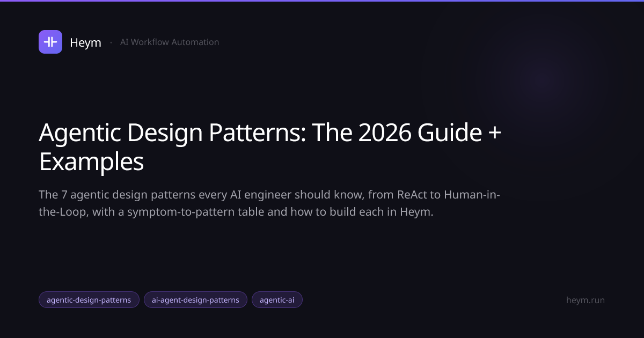Click the word Heym ending the description
This screenshot has width=644, height=338.
click(x=416, y=211)
